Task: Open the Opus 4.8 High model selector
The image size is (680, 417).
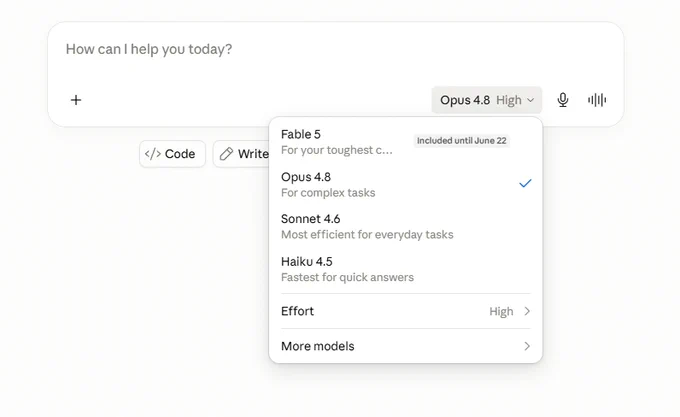Action: click(x=487, y=100)
